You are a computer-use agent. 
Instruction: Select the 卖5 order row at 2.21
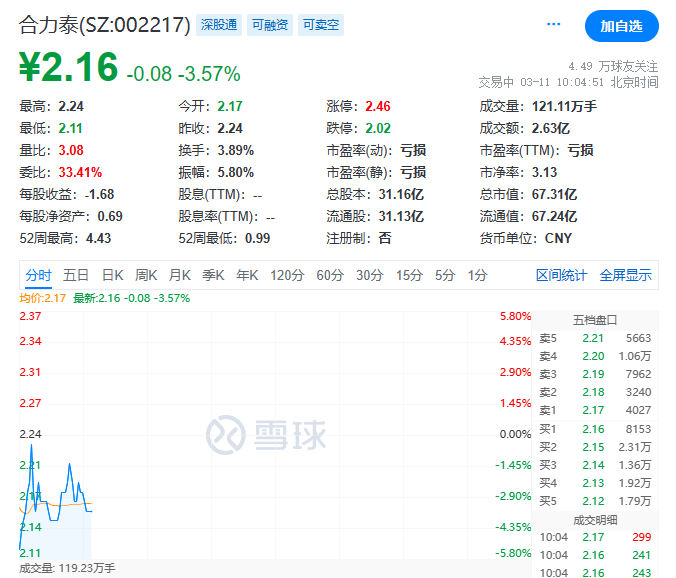(x=595, y=338)
